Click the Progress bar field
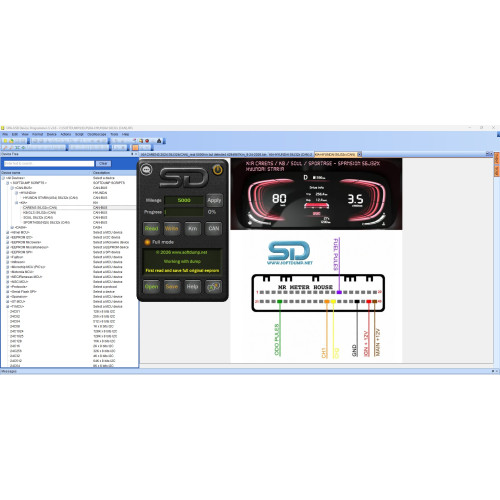Viewport: 500px width, 500px height. pyautogui.click(x=184, y=212)
